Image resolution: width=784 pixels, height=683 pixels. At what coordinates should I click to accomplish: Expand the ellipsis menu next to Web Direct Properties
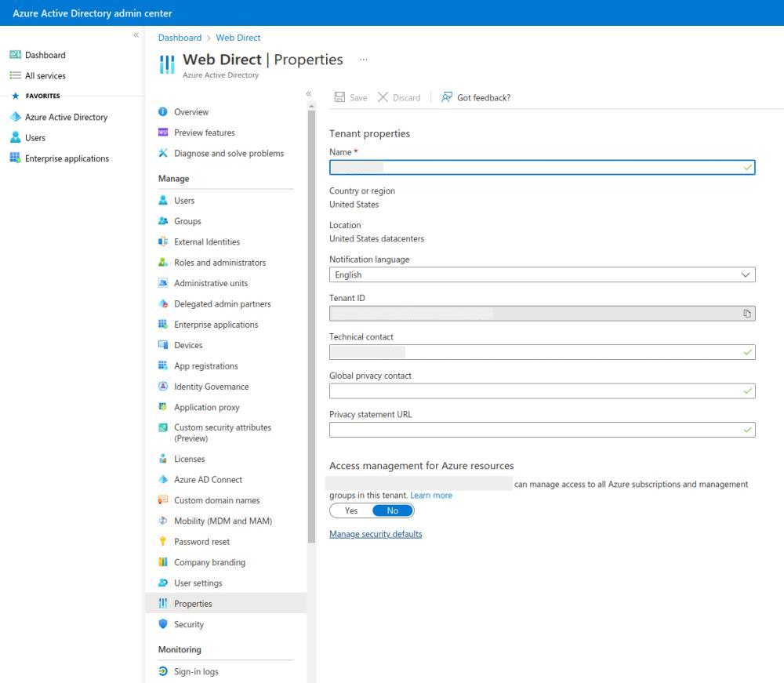[363, 60]
